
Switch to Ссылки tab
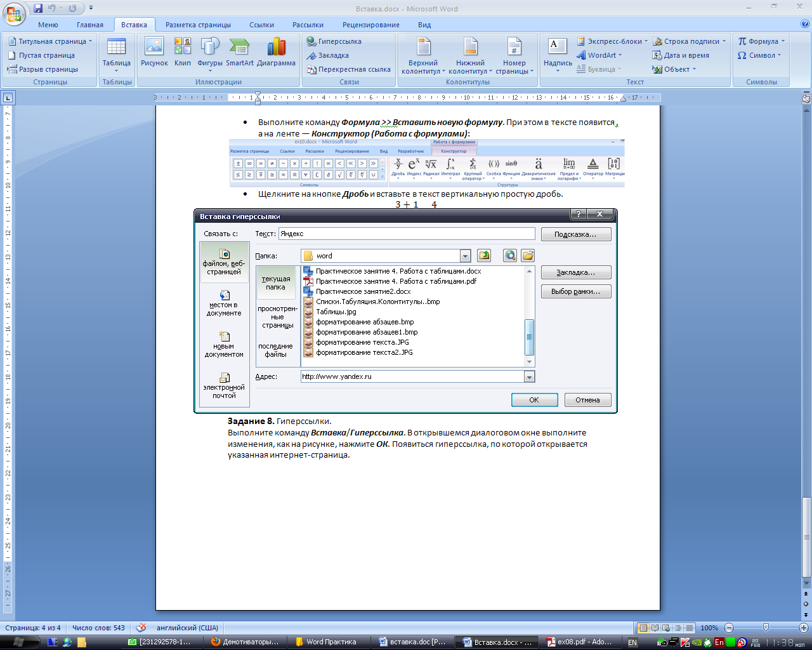(x=261, y=25)
